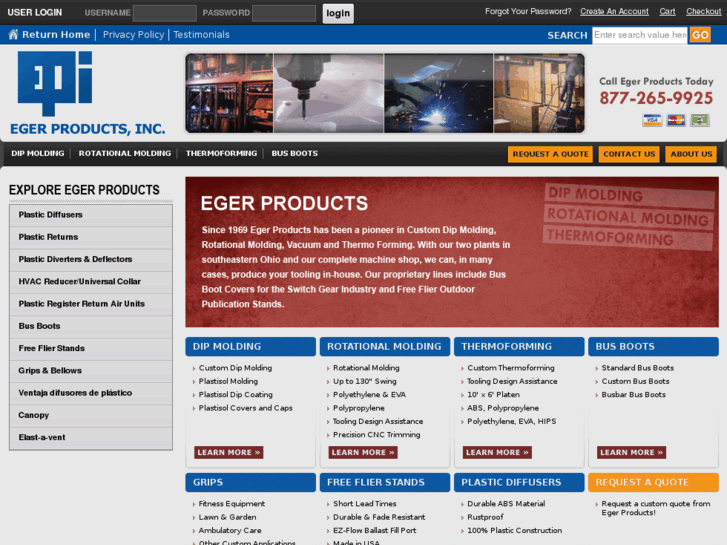Click the Visa card icon
This screenshot has height=545, width=727.
tap(652, 120)
